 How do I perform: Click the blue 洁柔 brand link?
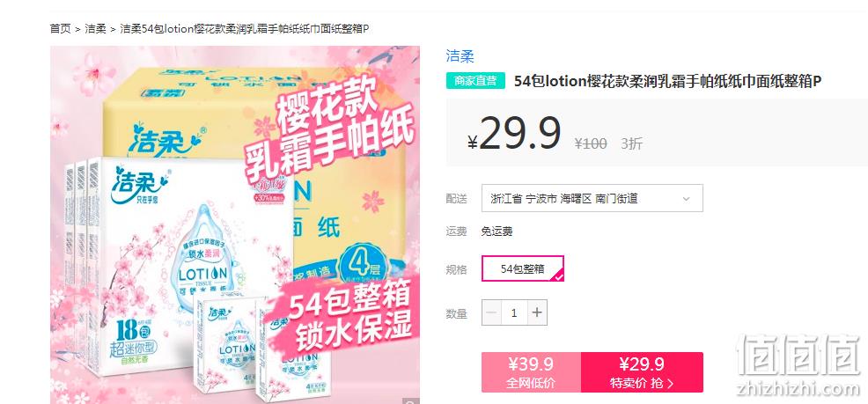point(460,56)
